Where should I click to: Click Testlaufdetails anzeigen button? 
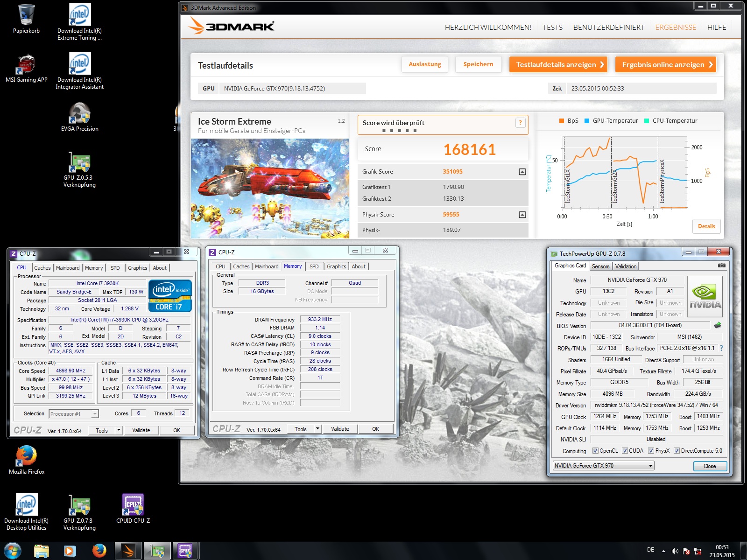coord(558,64)
